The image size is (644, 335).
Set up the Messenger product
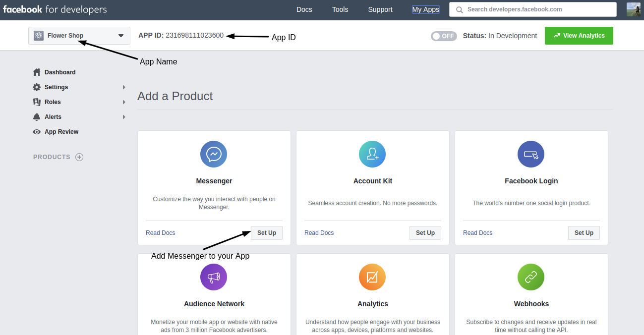coord(267,233)
